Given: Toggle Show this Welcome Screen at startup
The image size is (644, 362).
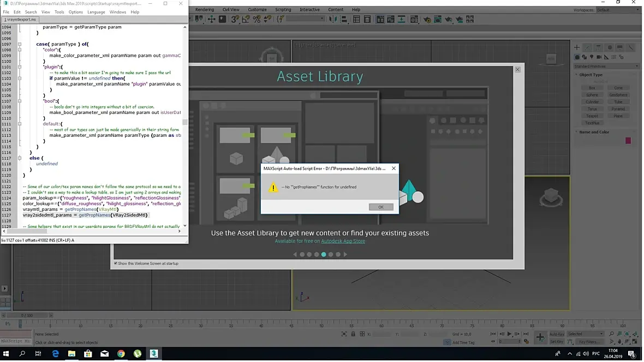Looking at the screenshot, I should 116,263.
